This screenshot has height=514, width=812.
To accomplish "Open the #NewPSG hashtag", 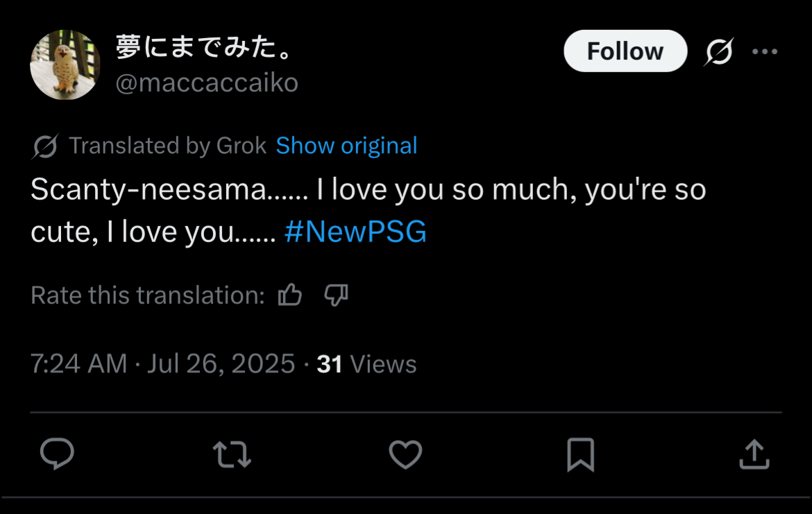I will [x=356, y=232].
